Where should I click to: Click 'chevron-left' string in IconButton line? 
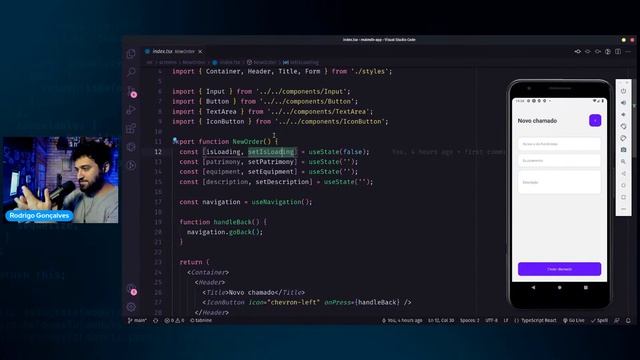pyautogui.click(x=293, y=302)
